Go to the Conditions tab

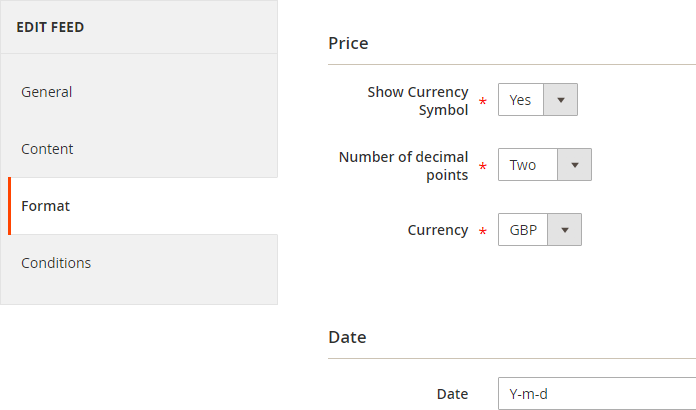pos(56,263)
